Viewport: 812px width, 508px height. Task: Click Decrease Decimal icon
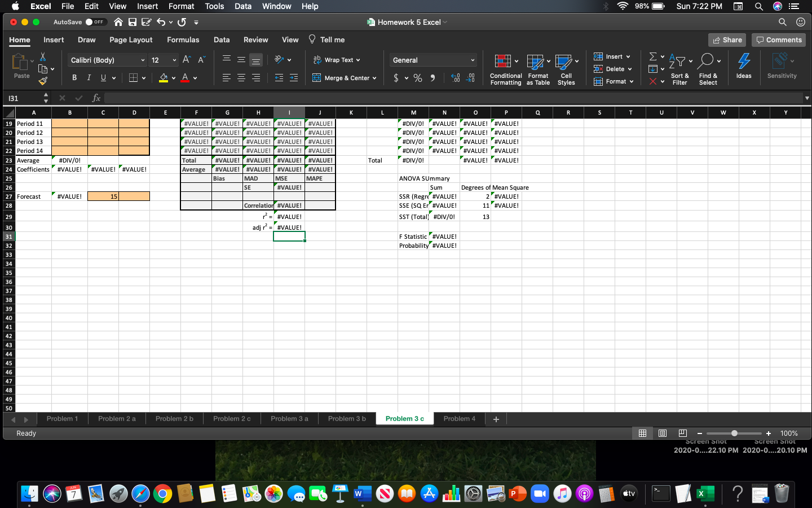[x=471, y=78]
